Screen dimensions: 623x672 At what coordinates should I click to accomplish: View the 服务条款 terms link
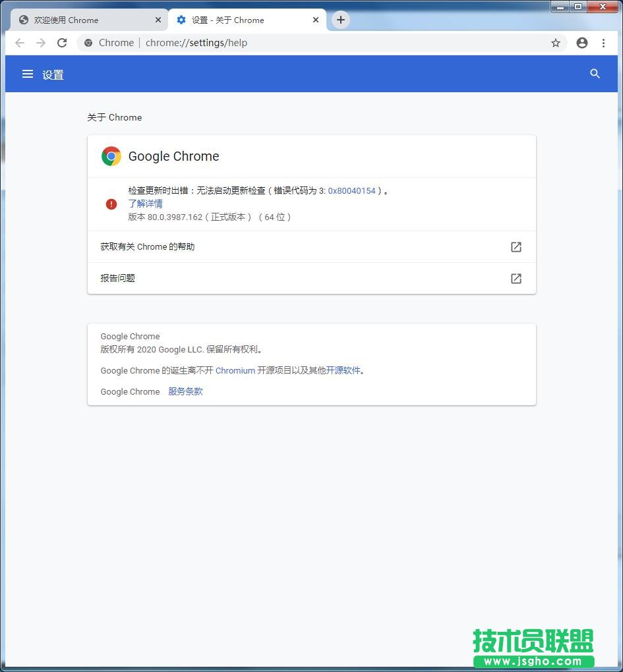click(185, 391)
